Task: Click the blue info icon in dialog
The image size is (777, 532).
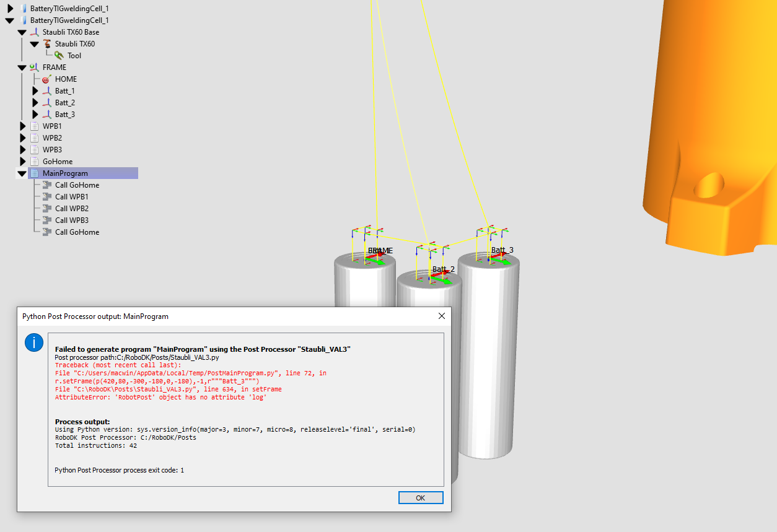Action: point(33,342)
